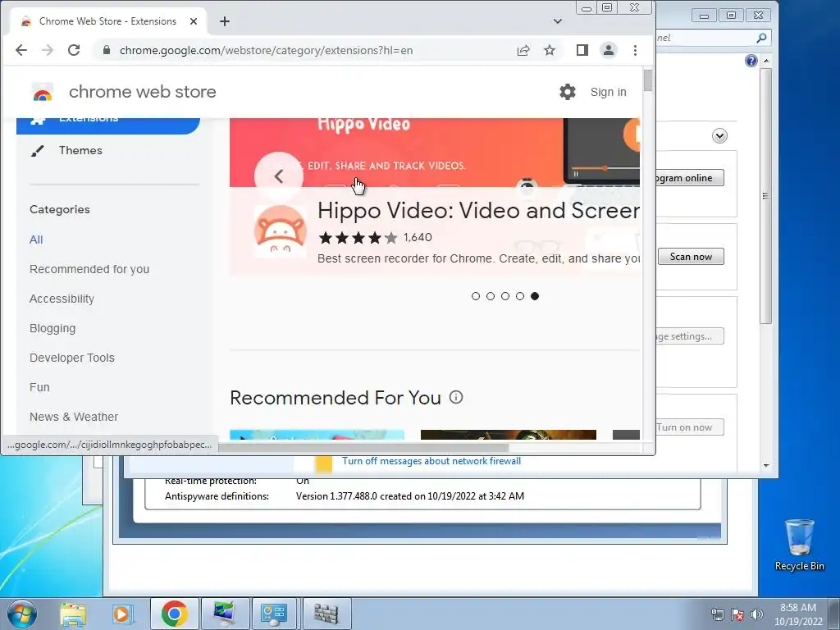The image size is (840, 630).
Task: Click the Action Center window scrollbar thumb
Action: (x=765, y=195)
